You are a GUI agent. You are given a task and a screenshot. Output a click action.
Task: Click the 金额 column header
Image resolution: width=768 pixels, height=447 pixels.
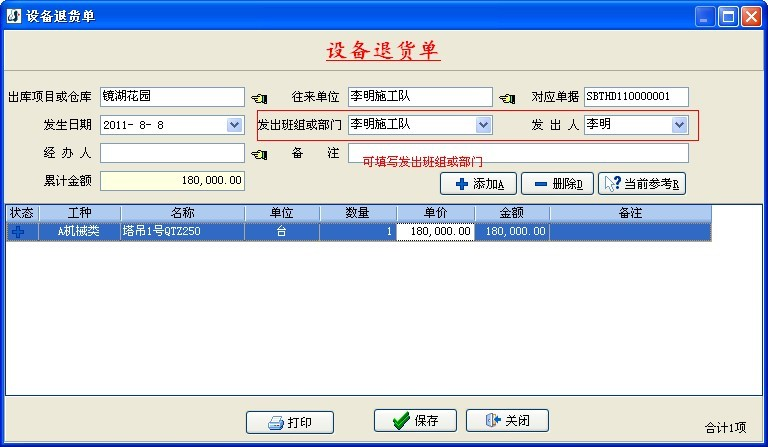[x=512, y=213]
